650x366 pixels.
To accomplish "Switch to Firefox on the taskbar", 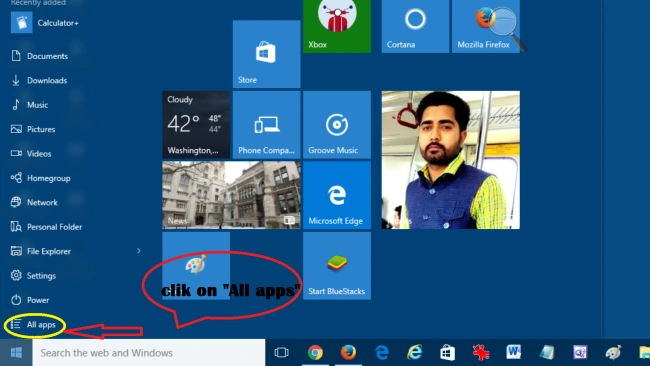I will click(348, 353).
